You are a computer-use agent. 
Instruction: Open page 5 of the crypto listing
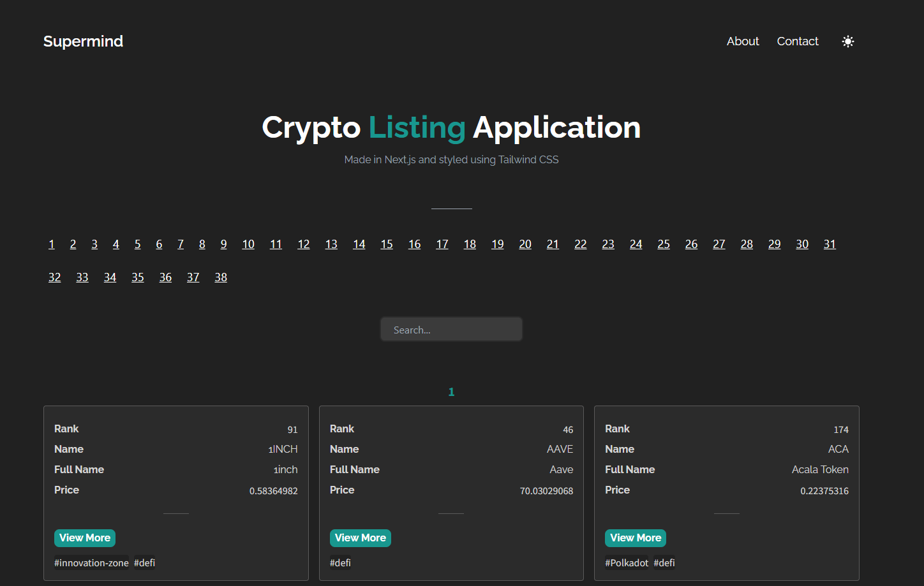tap(137, 244)
